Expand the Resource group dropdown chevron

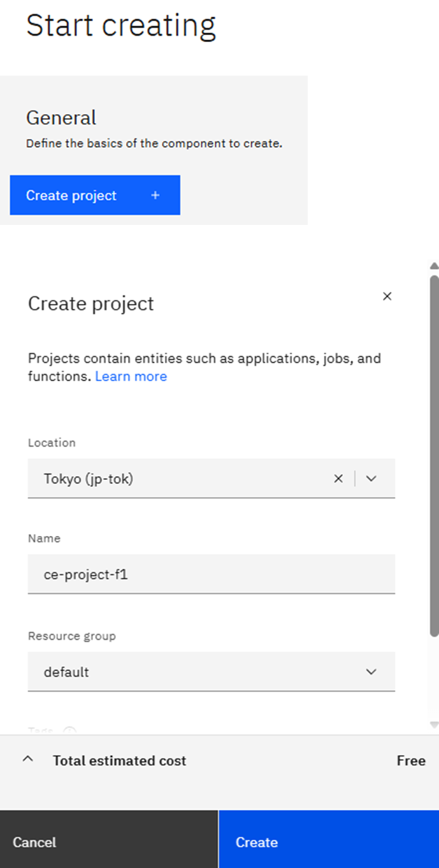[x=371, y=672]
